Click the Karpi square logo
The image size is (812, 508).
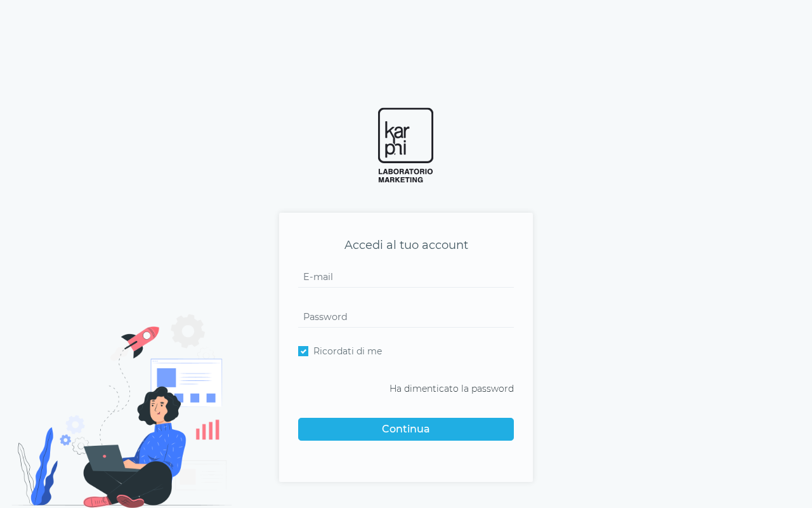[405, 135]
